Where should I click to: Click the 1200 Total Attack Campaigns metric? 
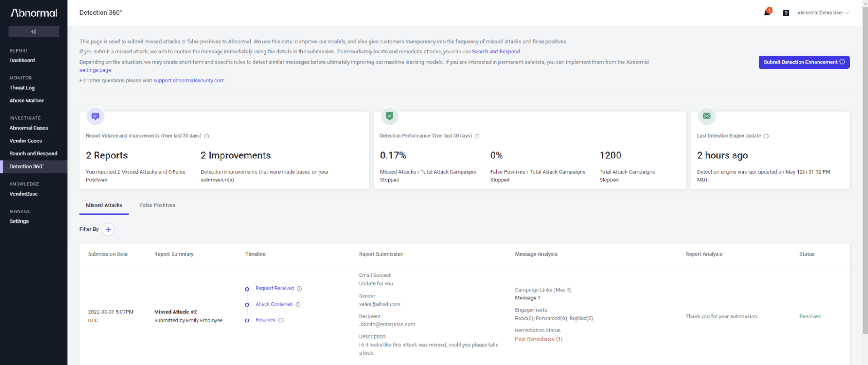tap(610, 155)
